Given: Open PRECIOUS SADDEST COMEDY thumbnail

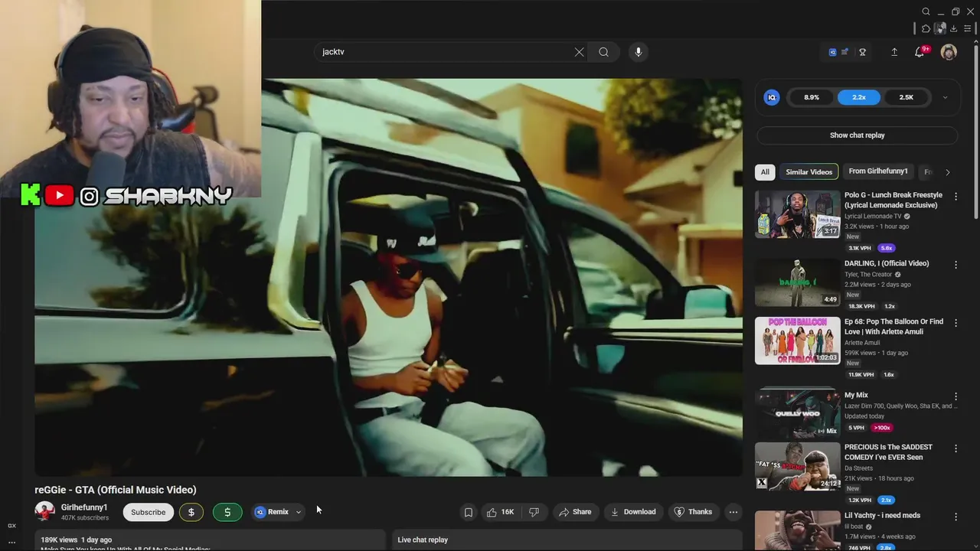Looking at the screenshot, I should click(x=797, y=466).
